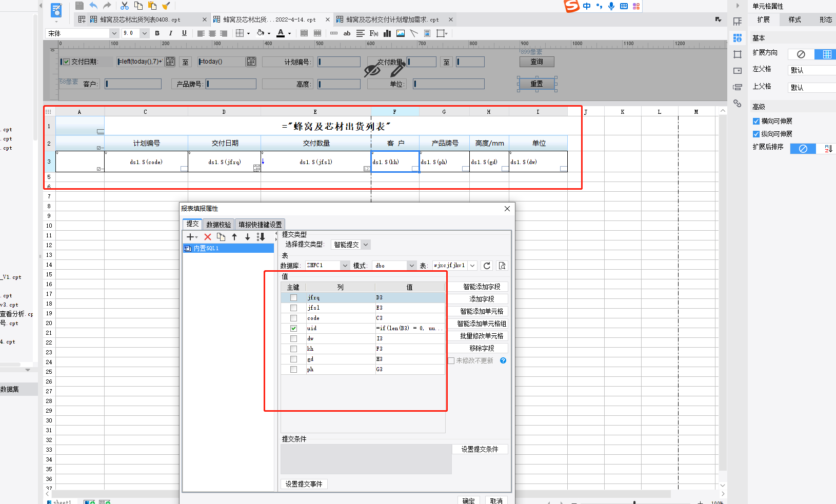This screenshot has height=504, width=836.
Task: Click the fill color paint bucket
Action: coord(261,33)
